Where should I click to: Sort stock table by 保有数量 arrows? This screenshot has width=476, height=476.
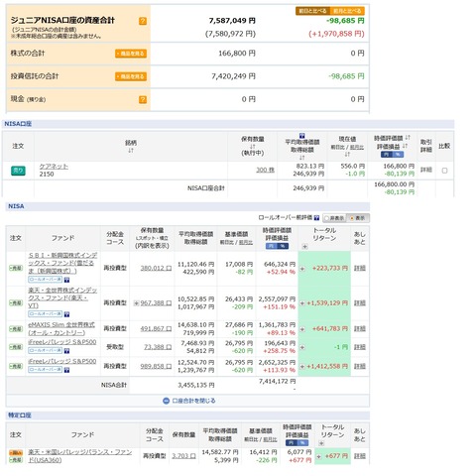point(253,146)
